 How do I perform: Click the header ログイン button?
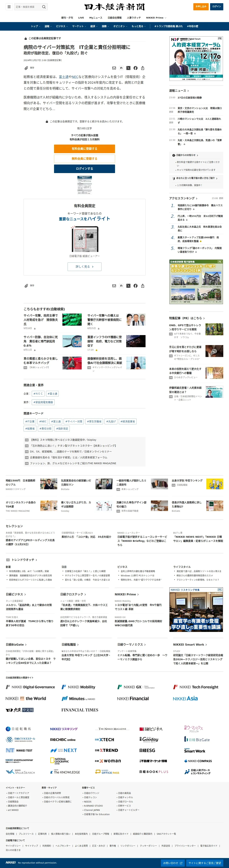(x=217, y=6)
